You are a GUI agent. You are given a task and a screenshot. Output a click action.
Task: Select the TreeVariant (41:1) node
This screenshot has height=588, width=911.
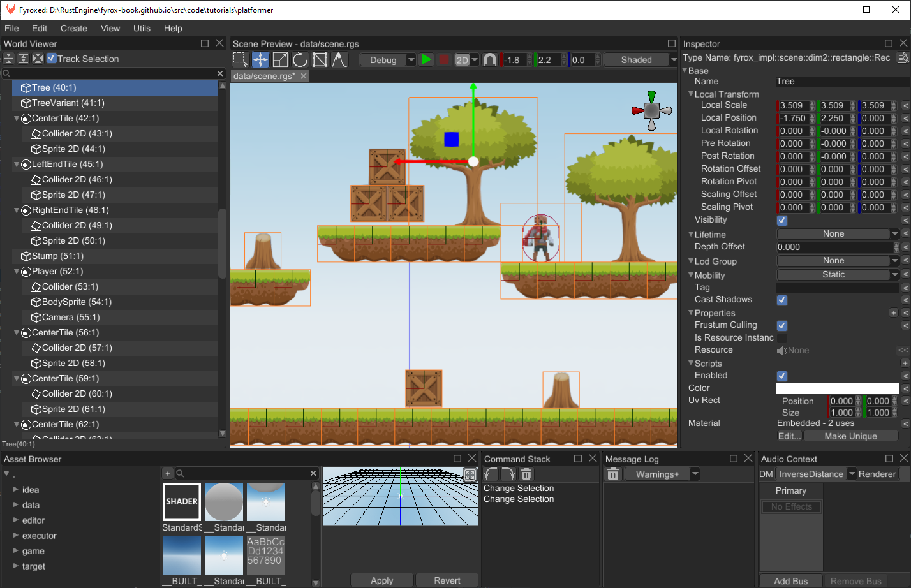click(x=115, y=103)
